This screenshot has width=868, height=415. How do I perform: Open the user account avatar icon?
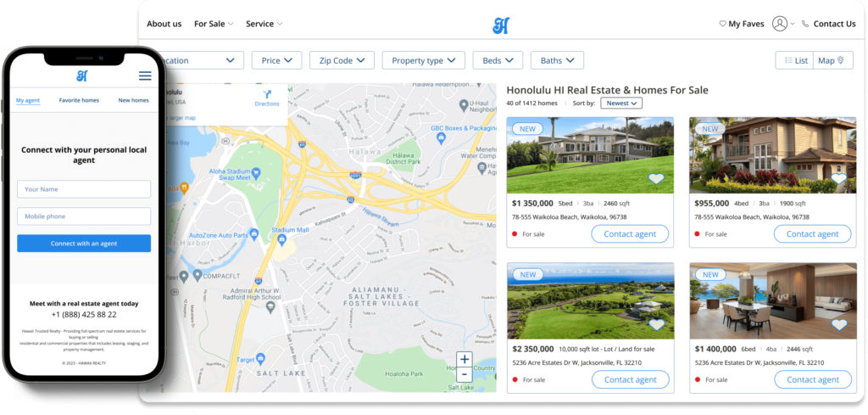(780, 24)
